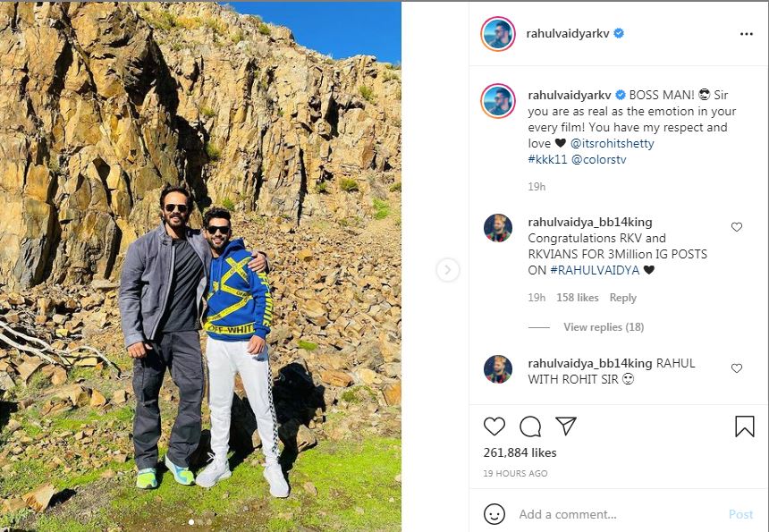The width and height of the screenshot is (769, 532).
Task: Open the three-dot options menu
Action: 747,34
